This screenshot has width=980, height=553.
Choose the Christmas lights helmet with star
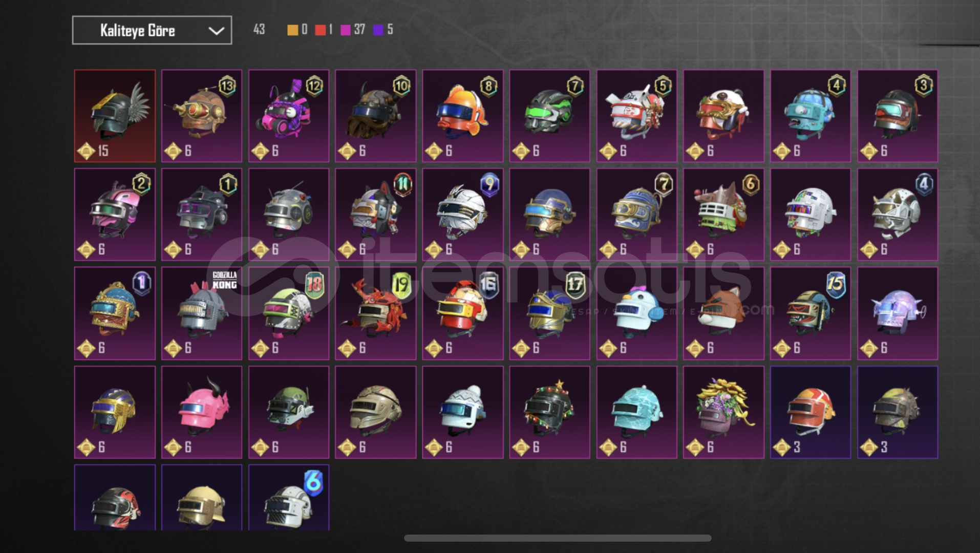coord(549,412)
